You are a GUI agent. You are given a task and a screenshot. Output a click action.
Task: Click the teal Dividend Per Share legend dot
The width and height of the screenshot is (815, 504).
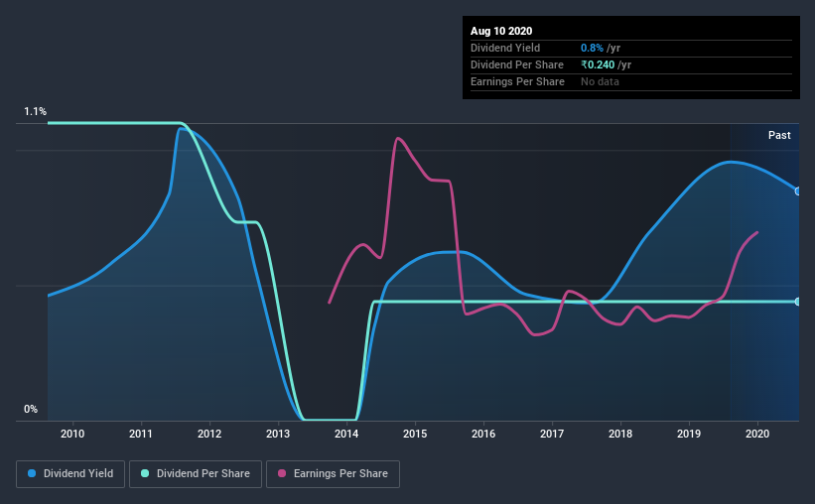click(145, 473)
